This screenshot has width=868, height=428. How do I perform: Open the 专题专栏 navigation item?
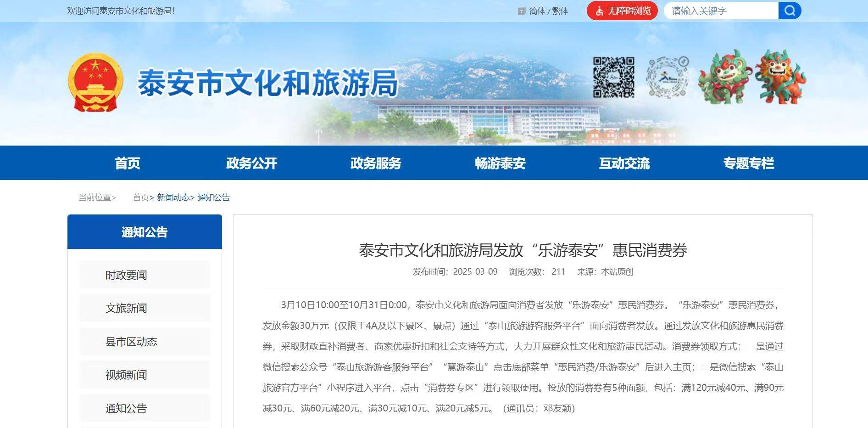(x=749, y=163)
